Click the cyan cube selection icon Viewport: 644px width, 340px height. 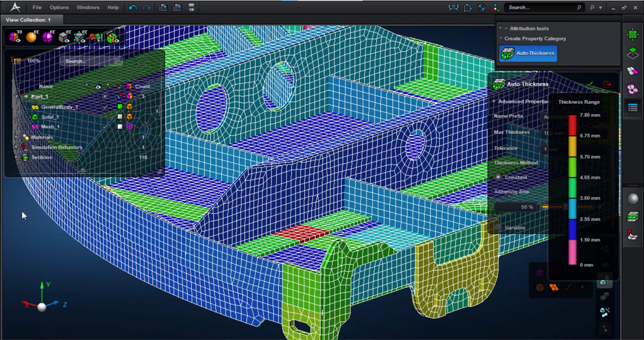pos(603,282)
